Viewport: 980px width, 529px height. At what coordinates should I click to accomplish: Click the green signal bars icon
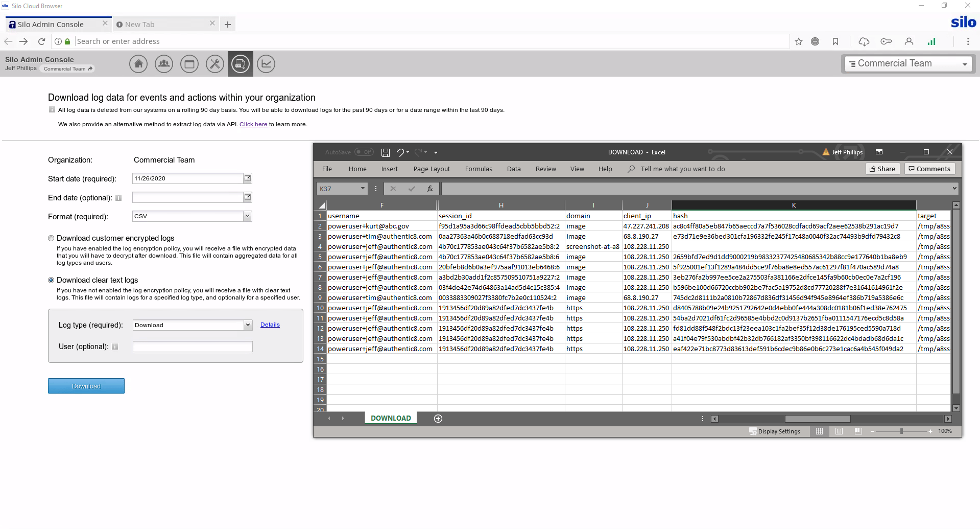point(931,41)
